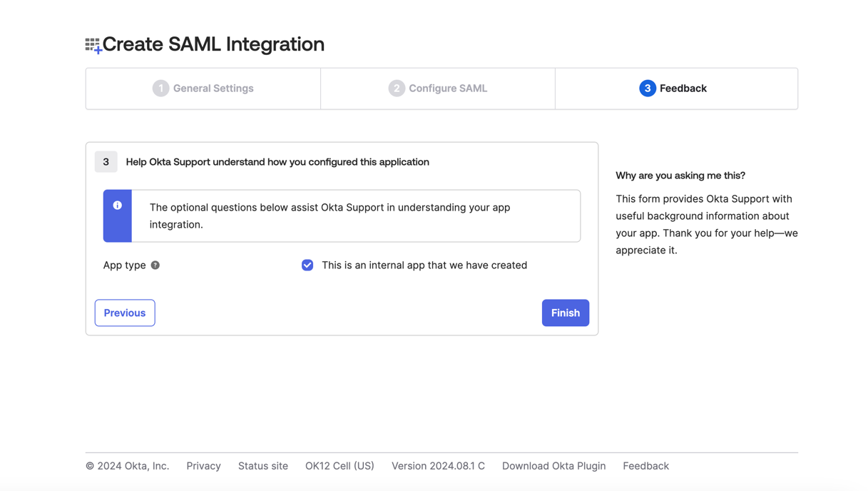Click the step 1 numbered circle
868x491 pixels.
160,88
